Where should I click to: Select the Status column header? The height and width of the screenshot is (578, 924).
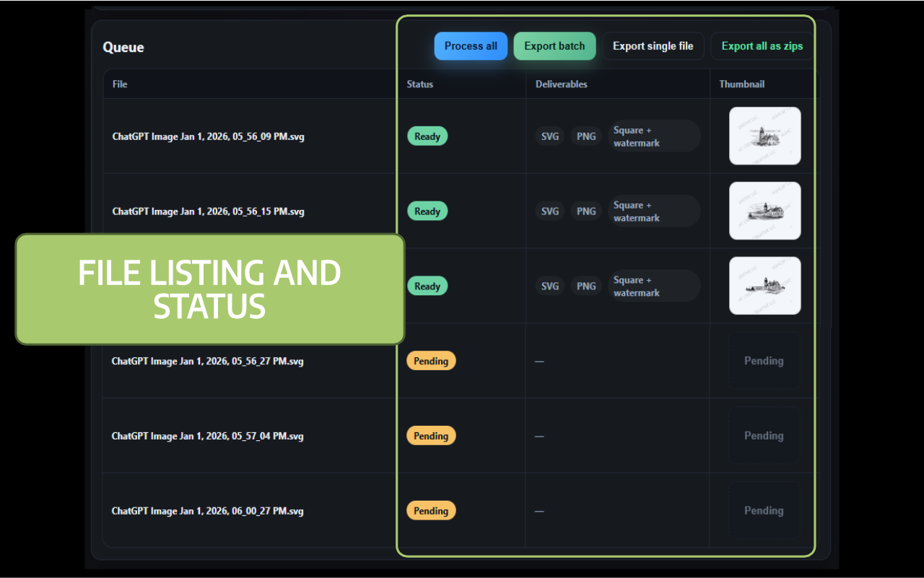[x=419, y=84]
